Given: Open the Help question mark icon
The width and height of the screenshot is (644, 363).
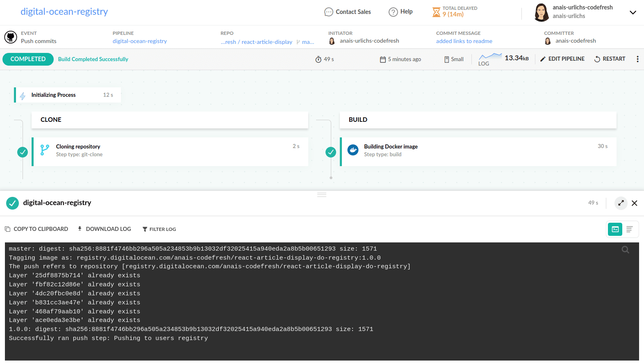Looking at the screenshot, I should pos(393,12).
